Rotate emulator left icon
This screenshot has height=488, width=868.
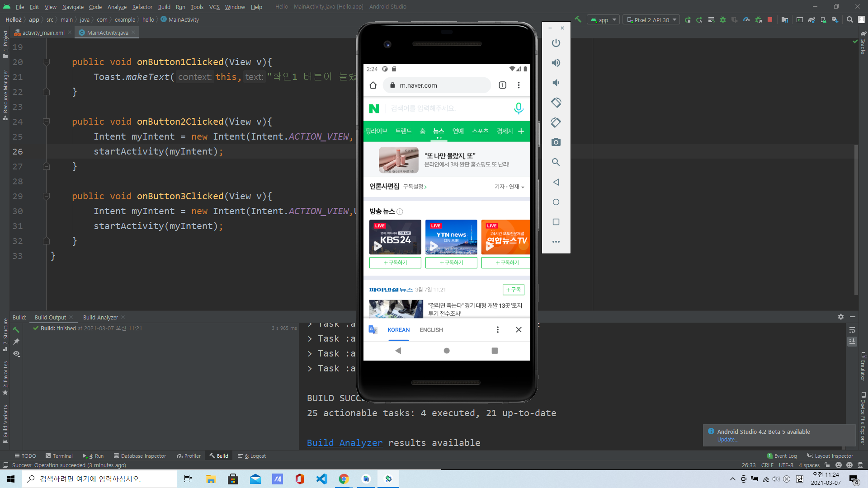556,103
